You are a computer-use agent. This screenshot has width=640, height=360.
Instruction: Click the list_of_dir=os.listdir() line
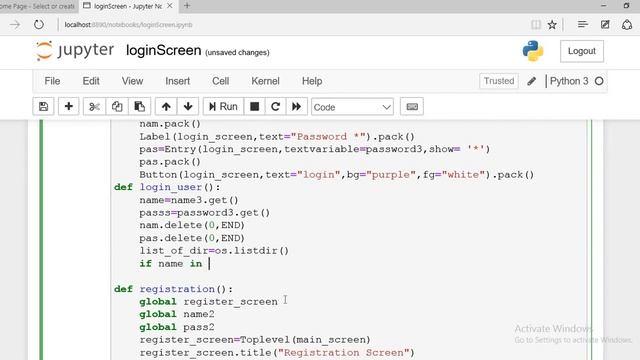(x=214, y=251)
